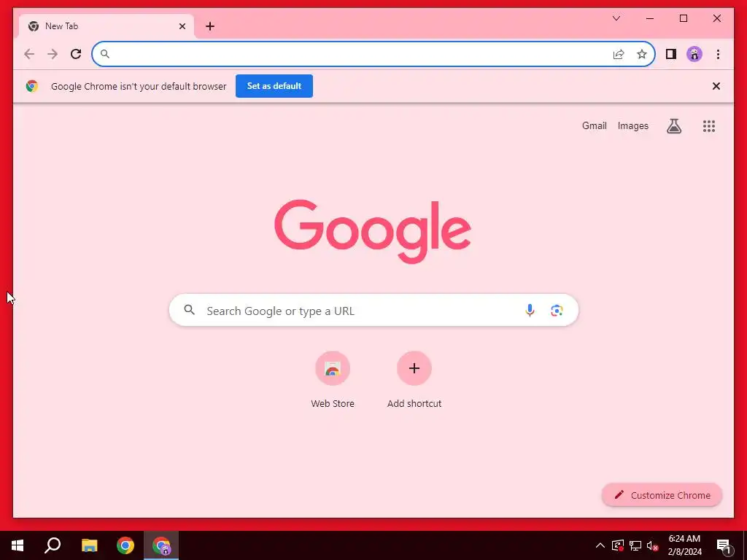Search by image with Google Lens
Viewport: 747px width, 560px height.
pyautogui.click(x=557, y=311)
